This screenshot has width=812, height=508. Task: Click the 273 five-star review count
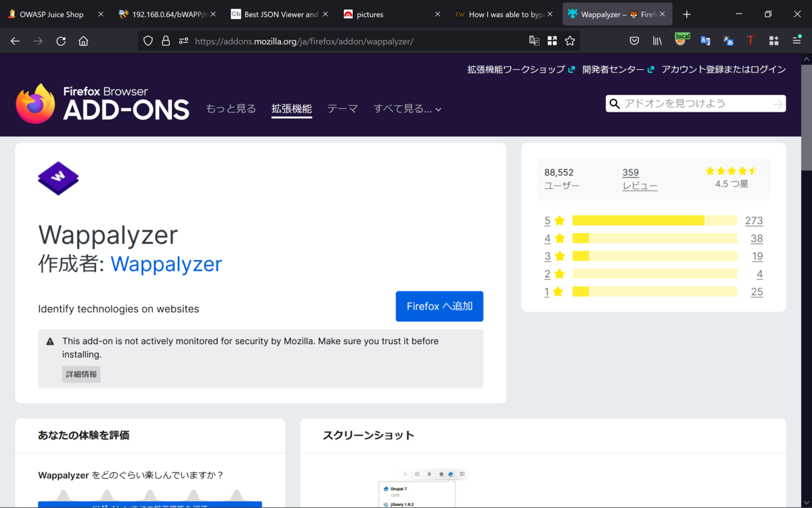click(x=754, y=220)
